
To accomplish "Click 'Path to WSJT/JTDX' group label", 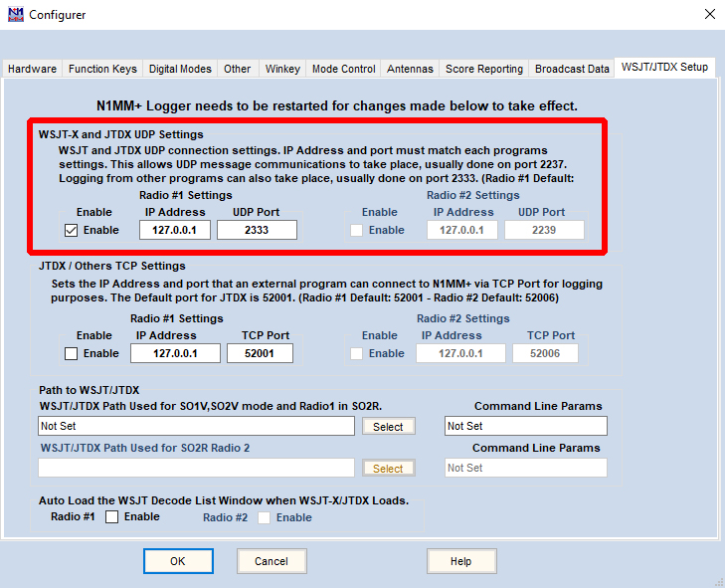I will coord(89,390).
